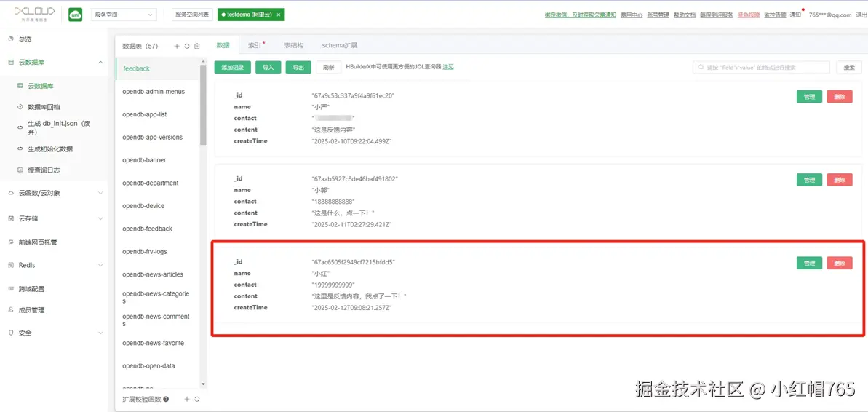The height and width of the screenshot is (412, 868).
Task: Click the 成员管理 person icon
Action: click(x=10, y=310)
